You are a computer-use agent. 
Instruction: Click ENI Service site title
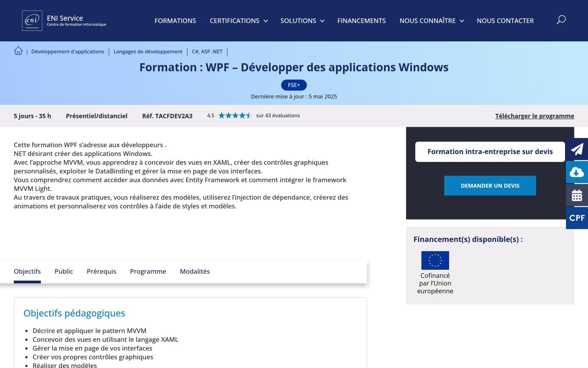click(x=65, y=18)
